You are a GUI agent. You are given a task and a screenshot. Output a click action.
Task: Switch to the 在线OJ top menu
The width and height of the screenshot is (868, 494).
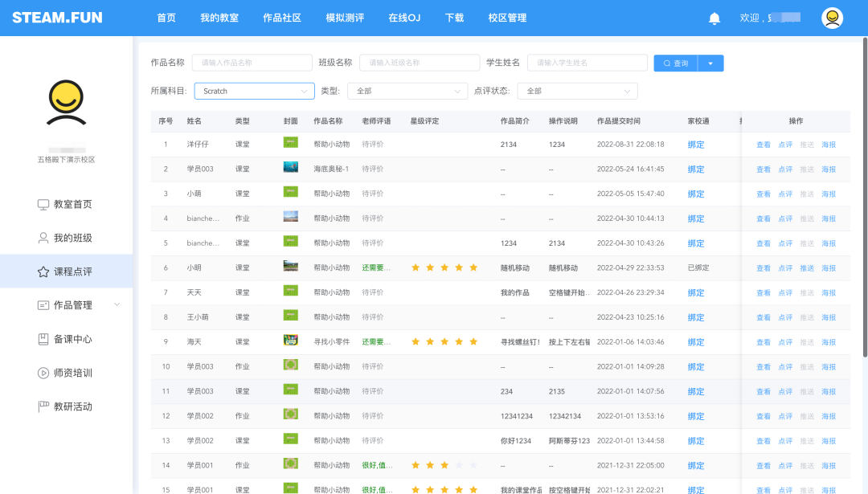click(x=404, y=18)
